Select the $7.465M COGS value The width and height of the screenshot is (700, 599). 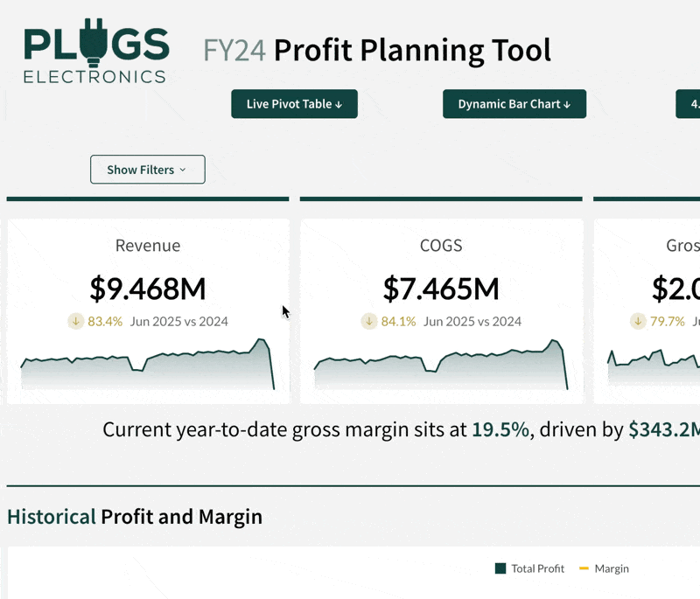tap(441, 288)
